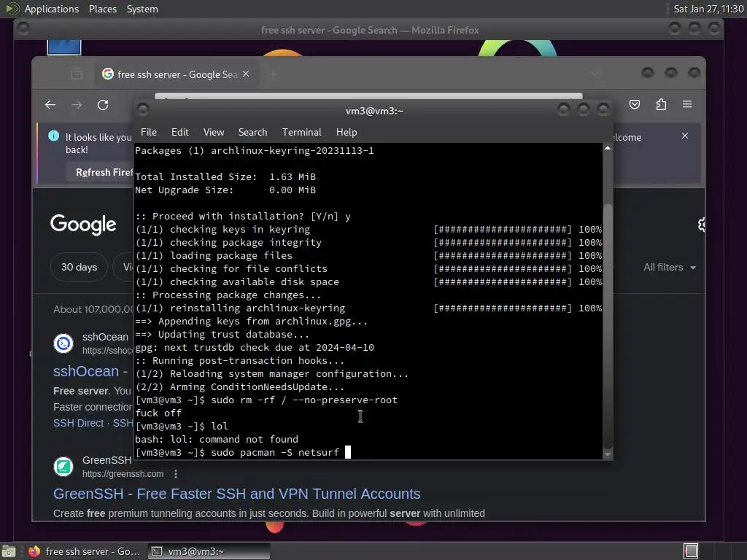Viewport: 747px width, 560px height.
Task: Open the terminal Search menu
Action: (252, 133)
